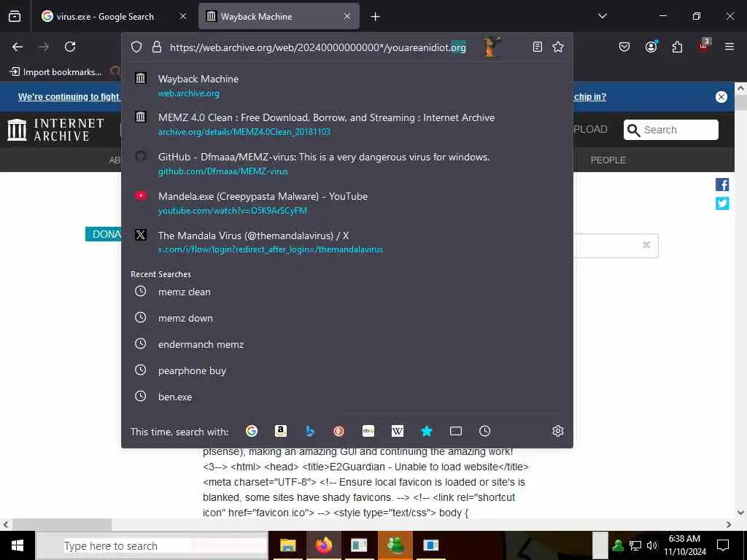Search this time with Amazon icon
The width and height of the screenshot is (747, 560).
point(281,431)
